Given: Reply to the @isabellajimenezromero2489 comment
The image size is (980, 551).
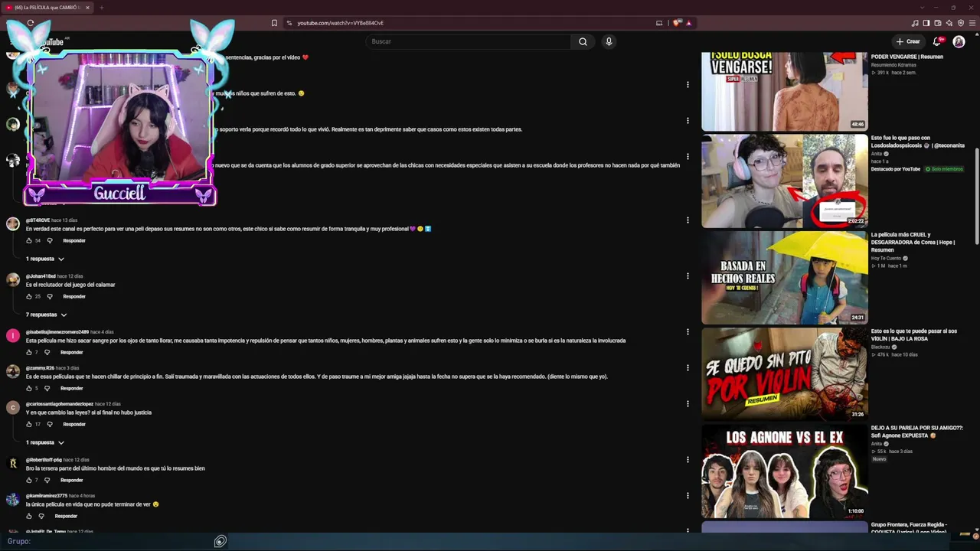Looking at the screenshot, I should coord(71,352).
